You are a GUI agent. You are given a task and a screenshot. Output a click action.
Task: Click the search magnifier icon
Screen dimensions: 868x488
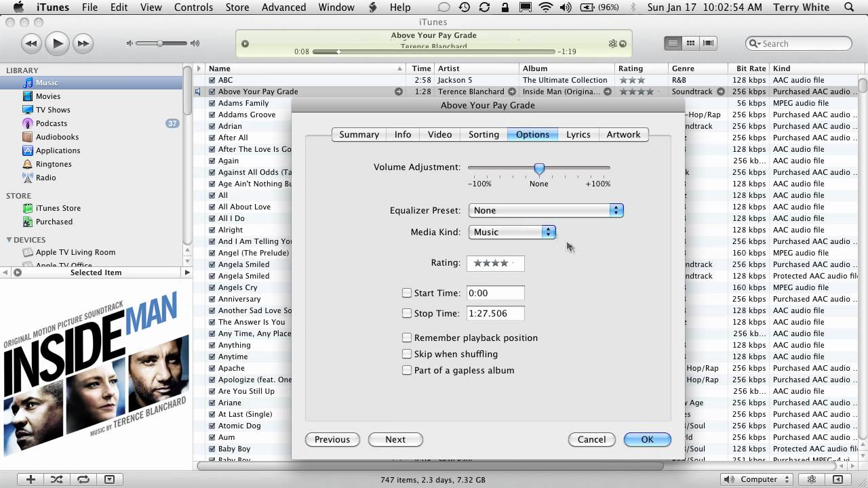pyautogui.click(x=755, y=43)
